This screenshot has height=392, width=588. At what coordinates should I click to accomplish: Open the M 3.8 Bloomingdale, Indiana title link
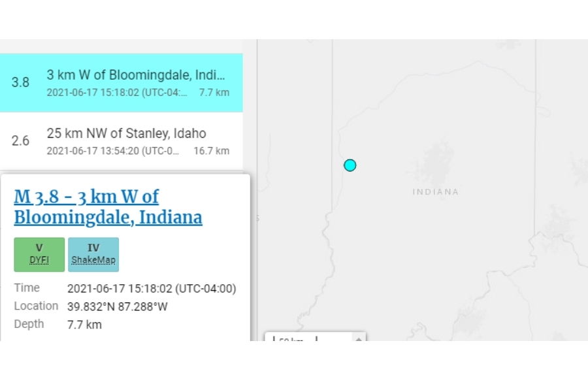(108, 207)
